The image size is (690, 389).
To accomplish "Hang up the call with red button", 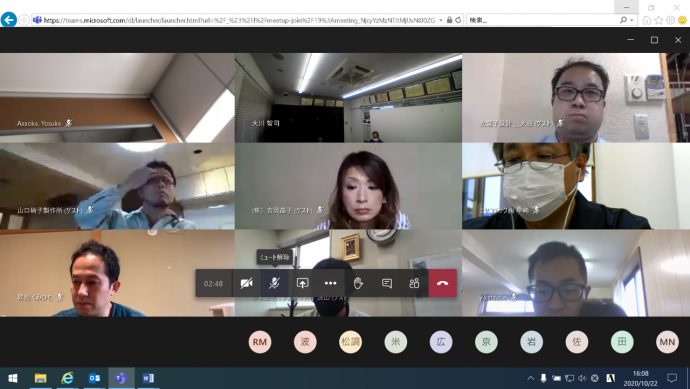I will tap(443, 283).
